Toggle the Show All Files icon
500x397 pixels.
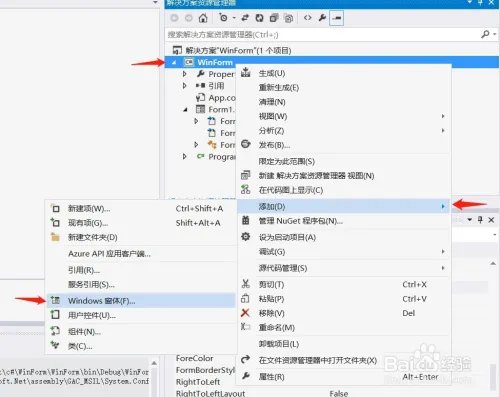pos(289,18)
